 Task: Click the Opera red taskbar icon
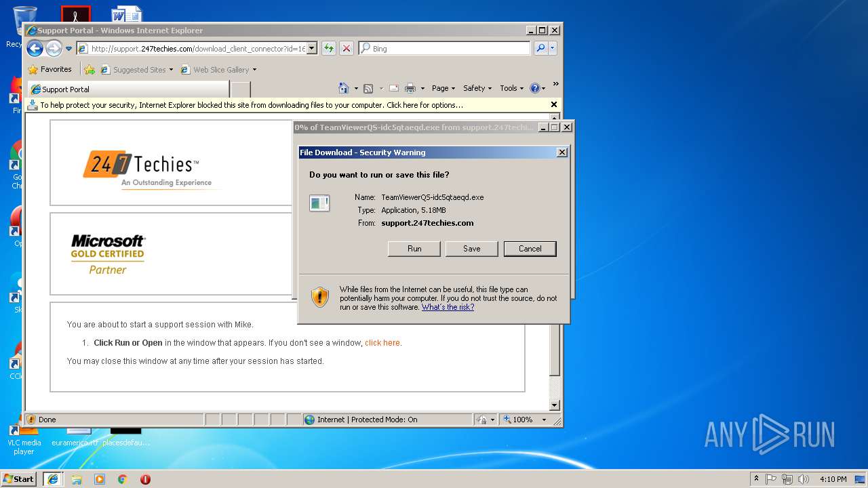145,479
